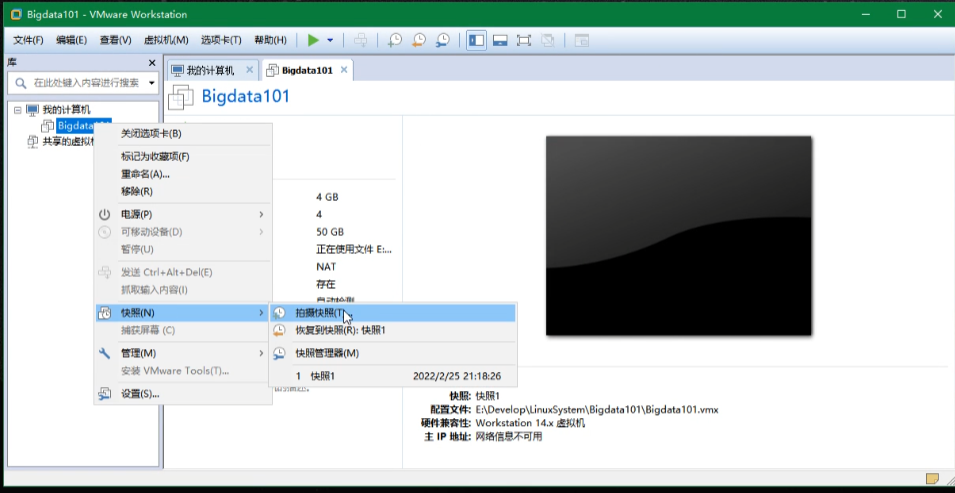Open snapshot manager from the toolbar

pos(443,40)
